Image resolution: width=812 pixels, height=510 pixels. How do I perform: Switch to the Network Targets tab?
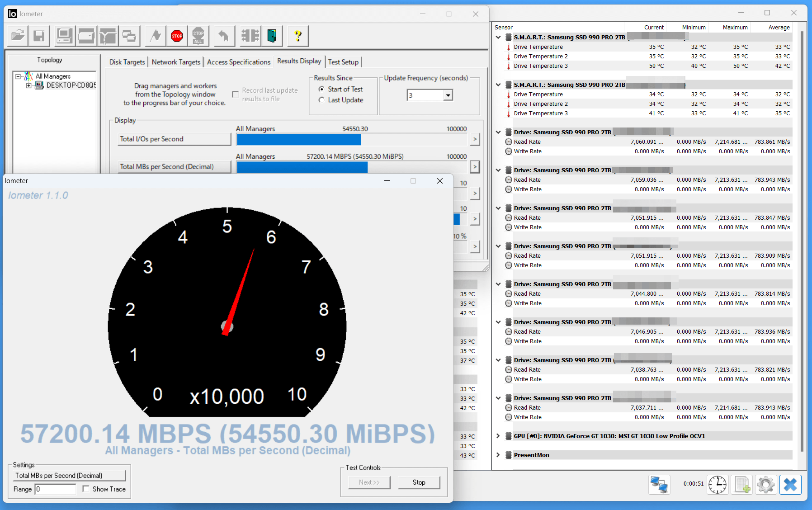(176, 62)
